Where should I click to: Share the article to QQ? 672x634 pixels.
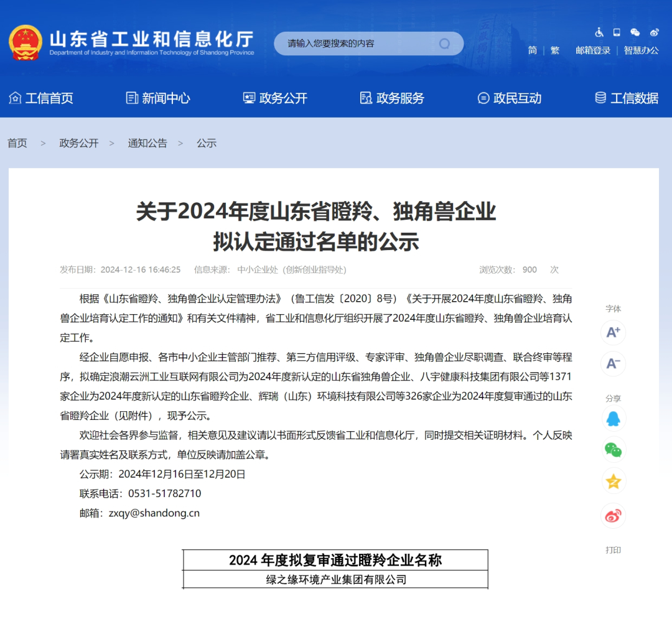[613, 419]
